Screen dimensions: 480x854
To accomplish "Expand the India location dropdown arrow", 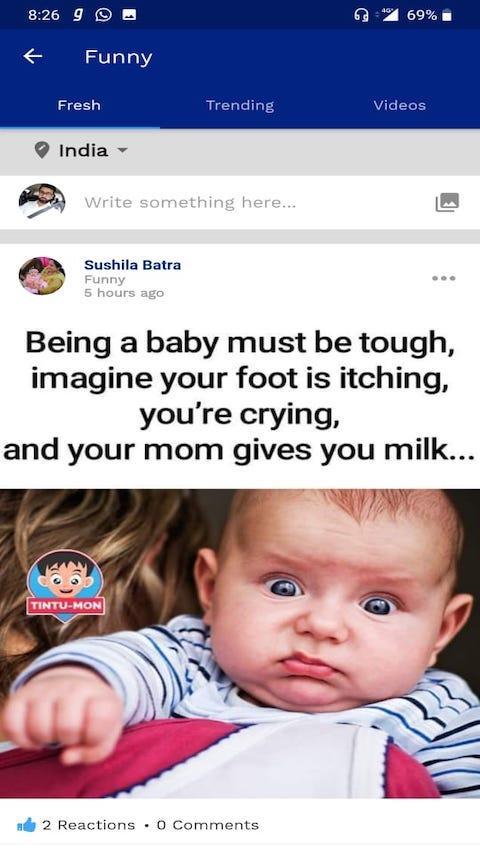I will [x=123, y=150].
